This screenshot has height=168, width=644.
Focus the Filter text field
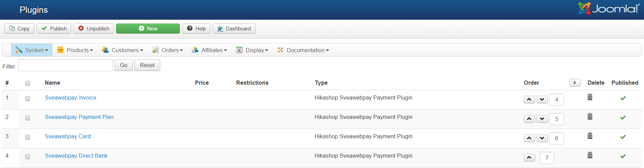click(x=65, y=65)
